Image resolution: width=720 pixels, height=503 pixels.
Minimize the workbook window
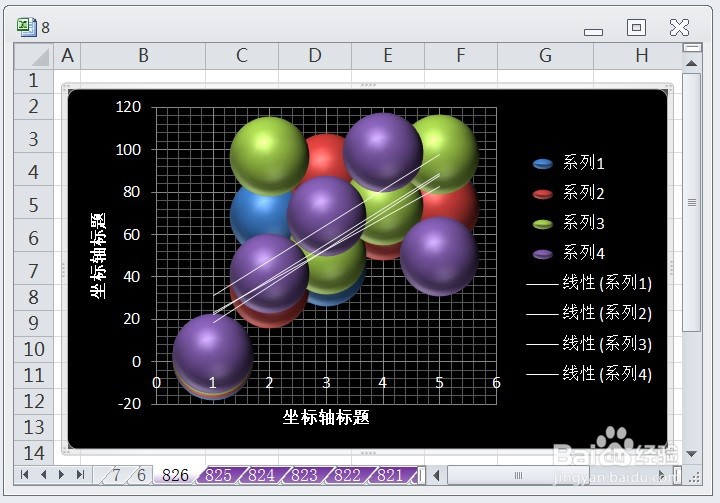(x=593, y=31)
